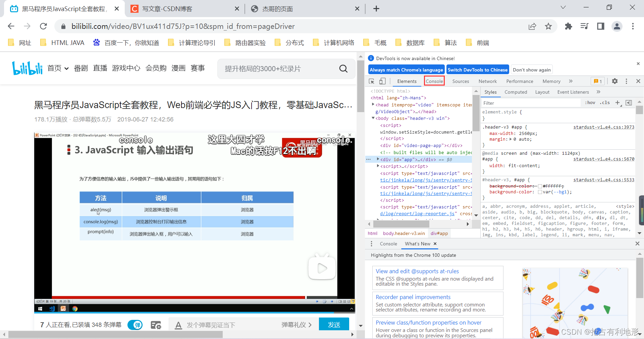Click the bilibili search magnifier icon
Viewport: 644px width, 339px height.
click(x=343, y=68)
